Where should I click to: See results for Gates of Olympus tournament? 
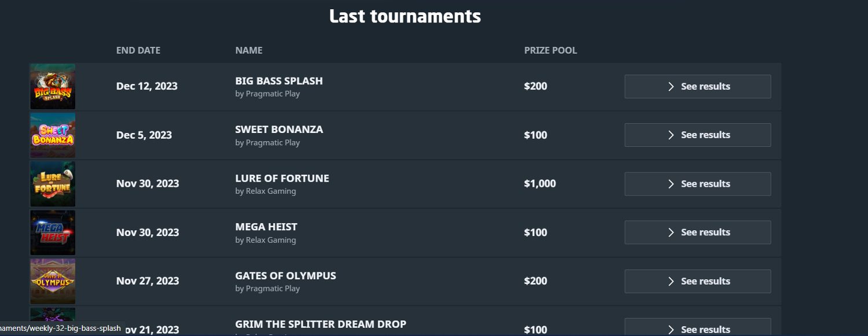(697, 281)
